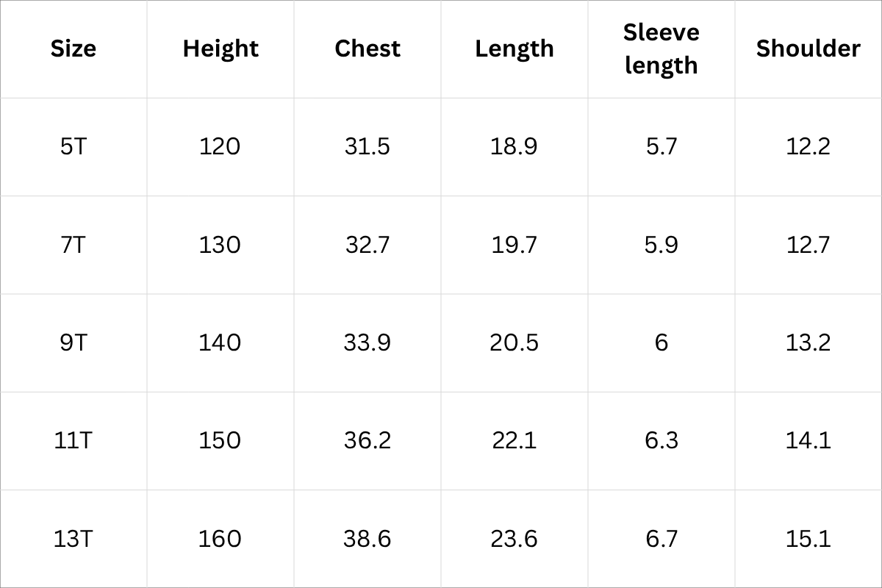Select the Height column header
The width and height of the screenshot is (882, 588).
pos(220,49)
